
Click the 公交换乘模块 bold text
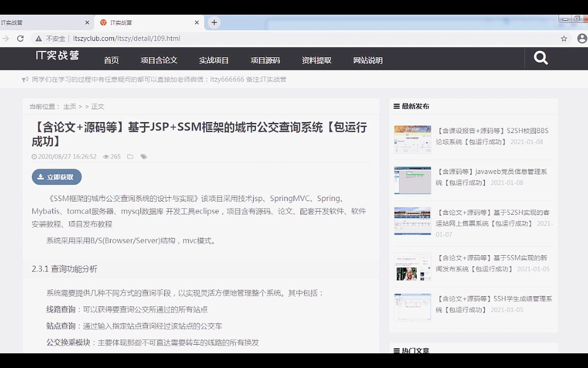pyautogui.click(x=68, y=342)
